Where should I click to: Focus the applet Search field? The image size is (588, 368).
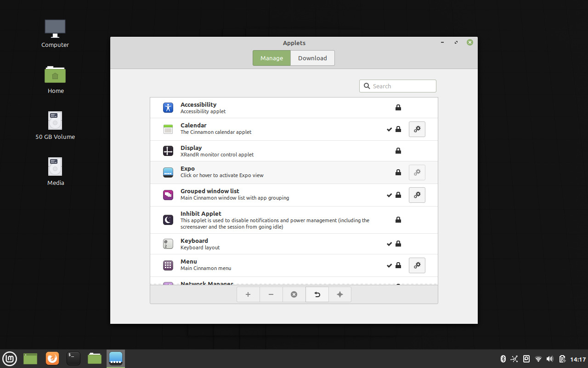(x=398, y=86)
